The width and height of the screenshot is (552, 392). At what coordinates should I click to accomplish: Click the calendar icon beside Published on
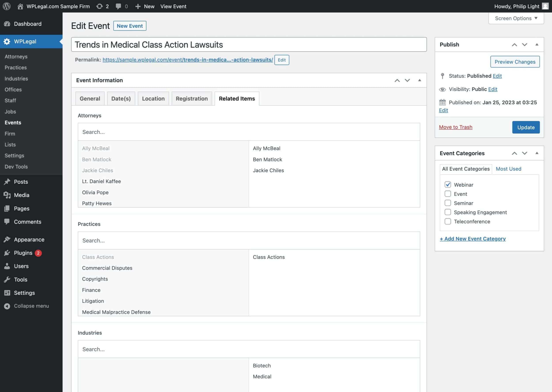pos(442,102)
